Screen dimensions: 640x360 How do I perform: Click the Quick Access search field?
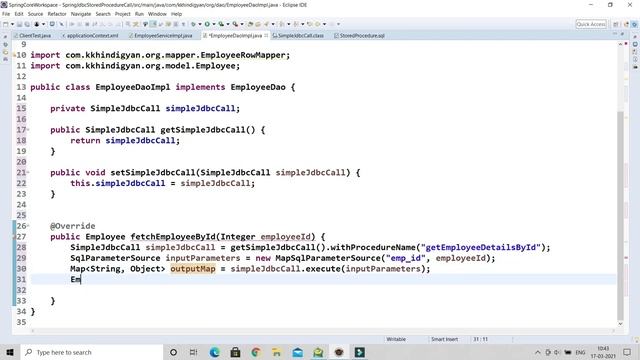pyautogui.click(x=591, y=24)
